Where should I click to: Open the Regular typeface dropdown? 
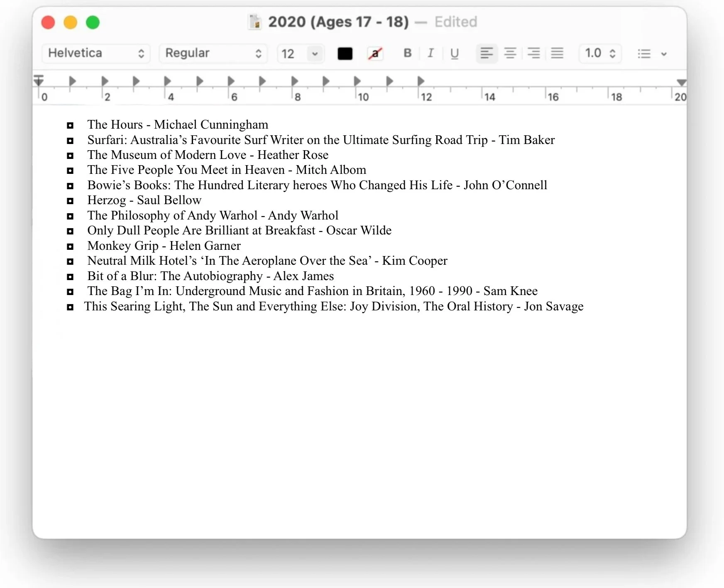pos(213,53)
